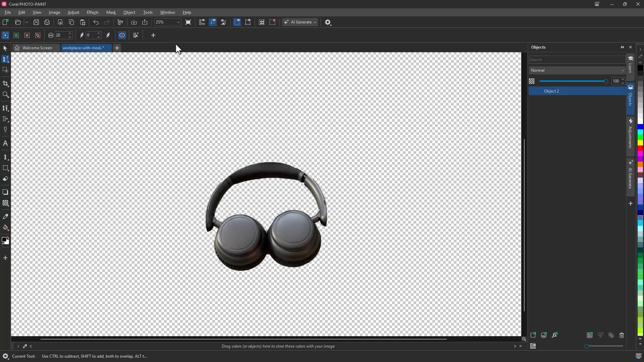Select the Zoom tool

(x=5, y=95)
